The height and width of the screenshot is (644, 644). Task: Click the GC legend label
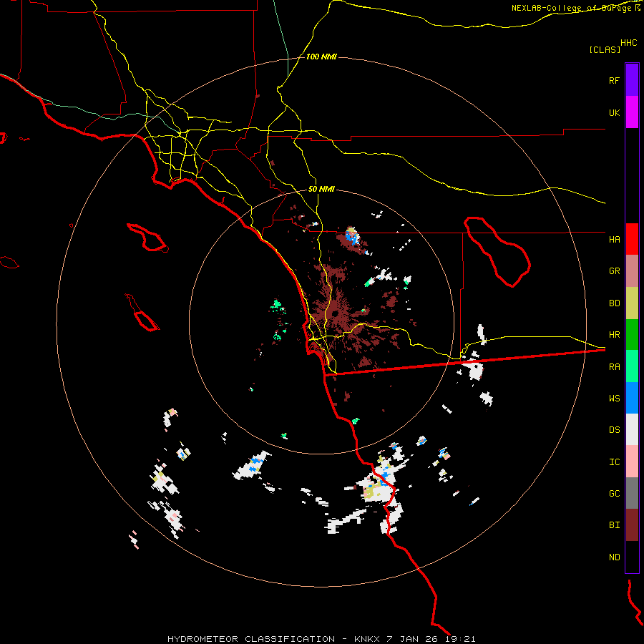[614, 494]
